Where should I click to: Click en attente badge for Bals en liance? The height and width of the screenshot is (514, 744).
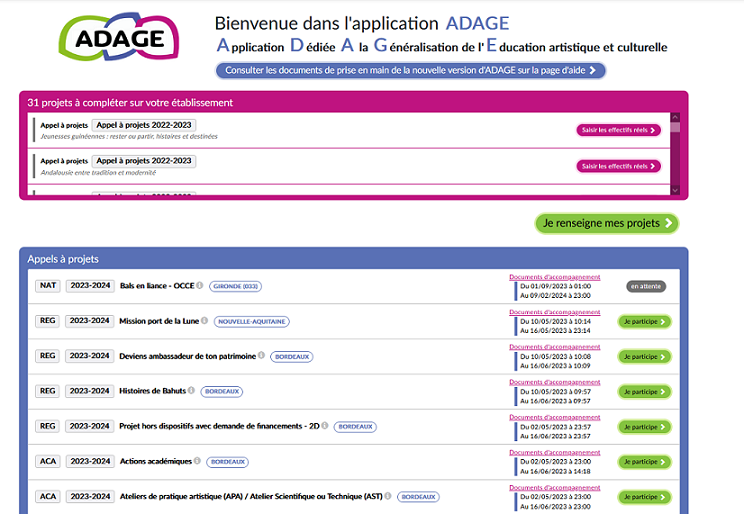pyautogui.click(x=646, y=286)
